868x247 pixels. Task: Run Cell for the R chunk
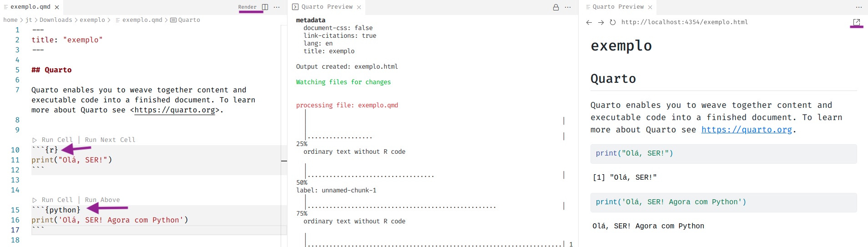point(57,140)
